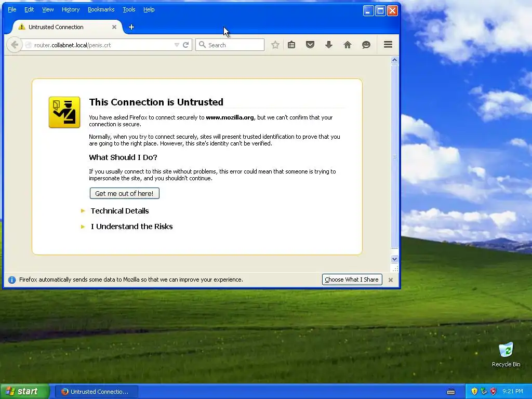Click Get me out of here! button

tap(125, 193)
